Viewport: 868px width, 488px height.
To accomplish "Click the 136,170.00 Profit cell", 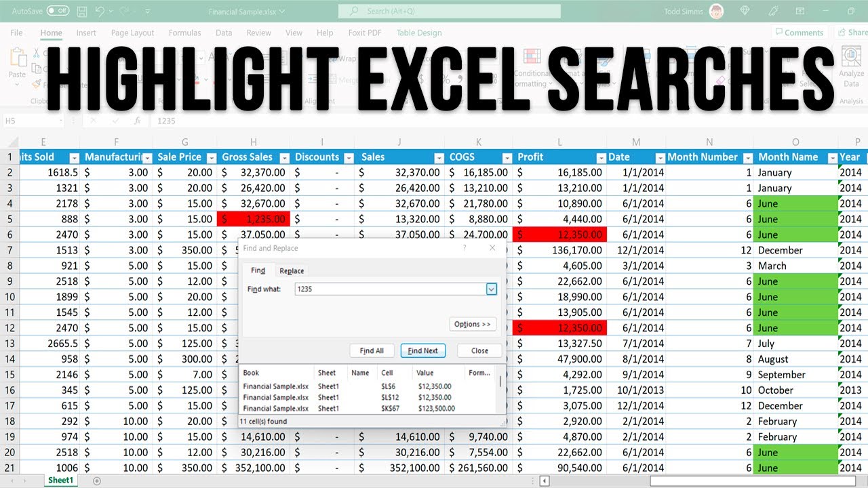I will click(x=560, y=250).
